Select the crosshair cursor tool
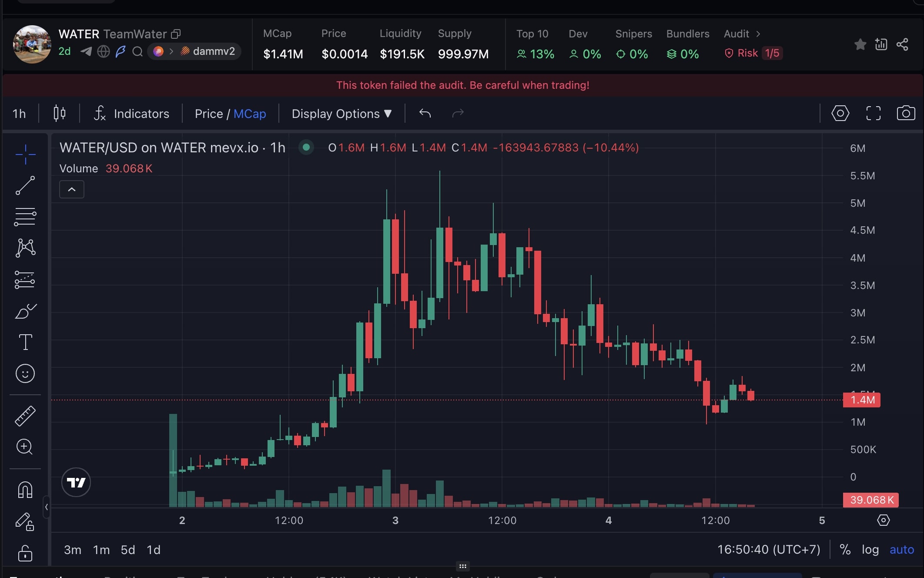The width and height of the screenshot is (924, 578). tap(25, 155)
